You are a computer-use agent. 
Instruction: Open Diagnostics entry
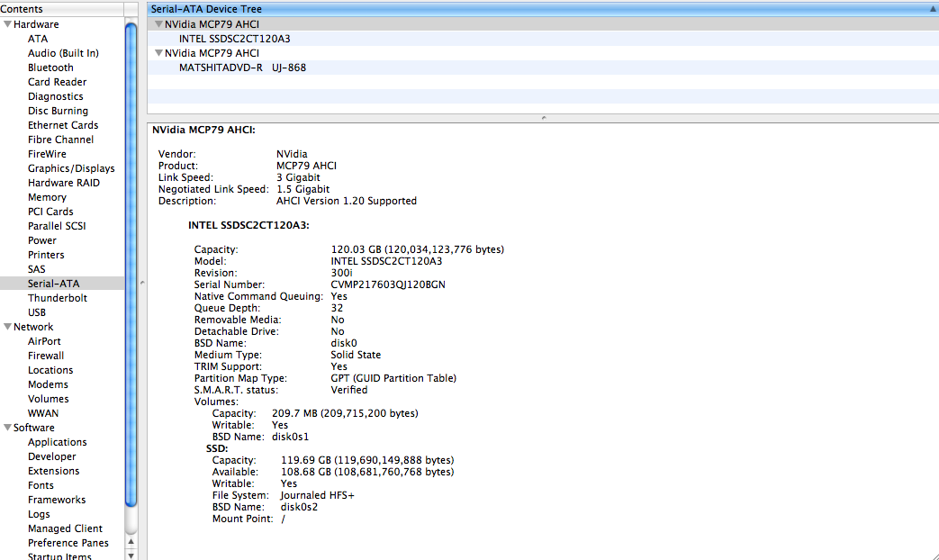[56, 96]
